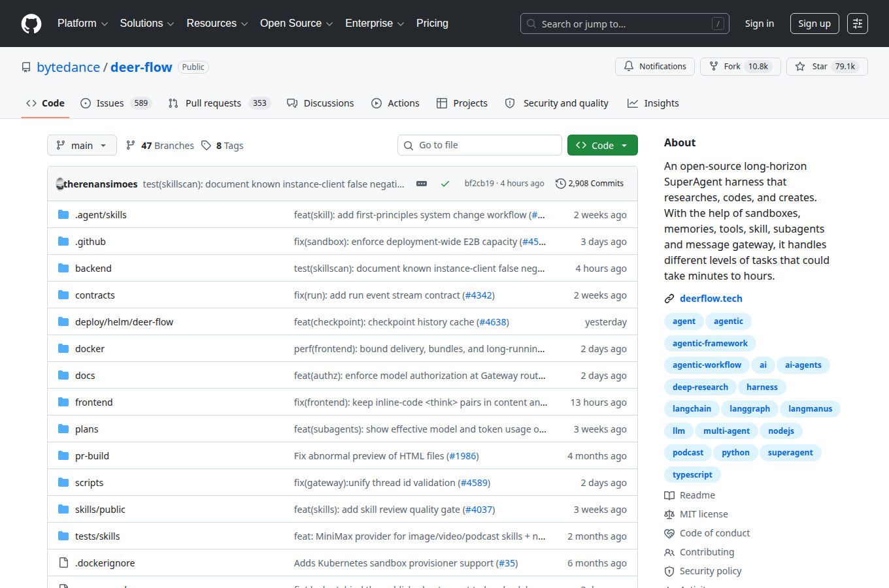
Task: Open the .dockerignore file icon
Action: pyautogui.click(x=63, y=563)
